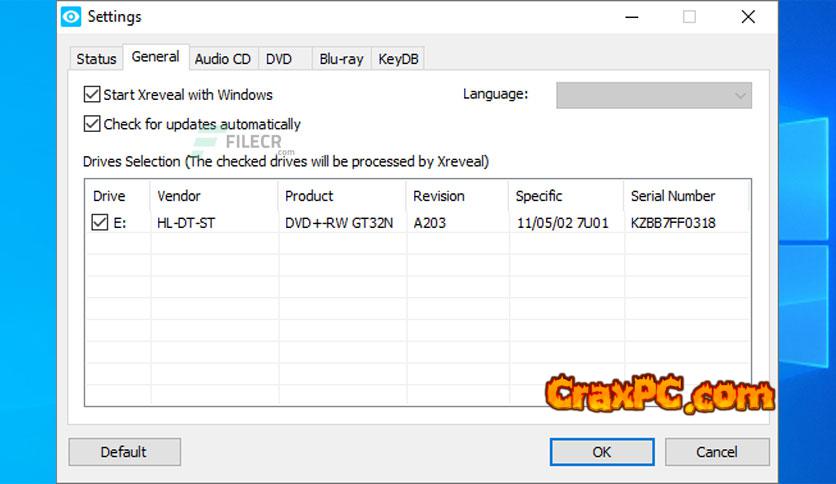Click the A203 revision value

click(430, 223)
